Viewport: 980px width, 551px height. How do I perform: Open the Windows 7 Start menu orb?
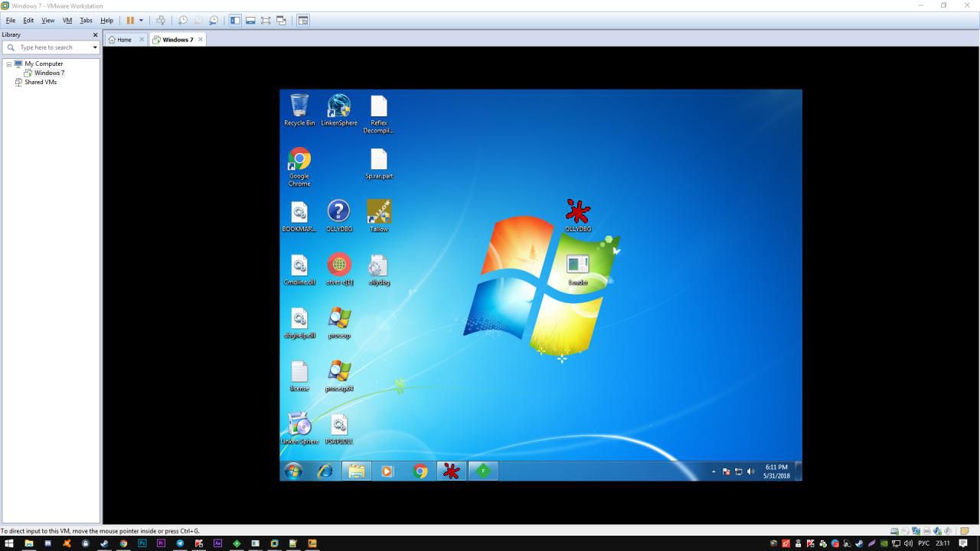pos(293,471)
